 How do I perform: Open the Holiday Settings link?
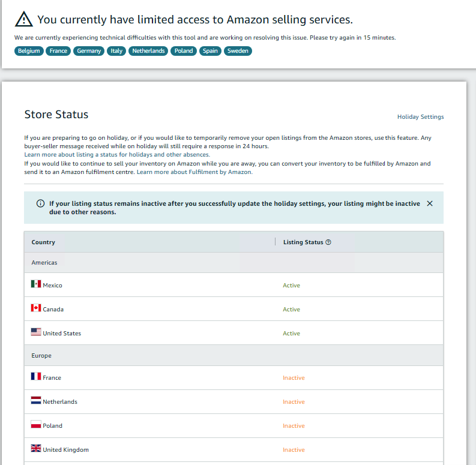(420, 117)
